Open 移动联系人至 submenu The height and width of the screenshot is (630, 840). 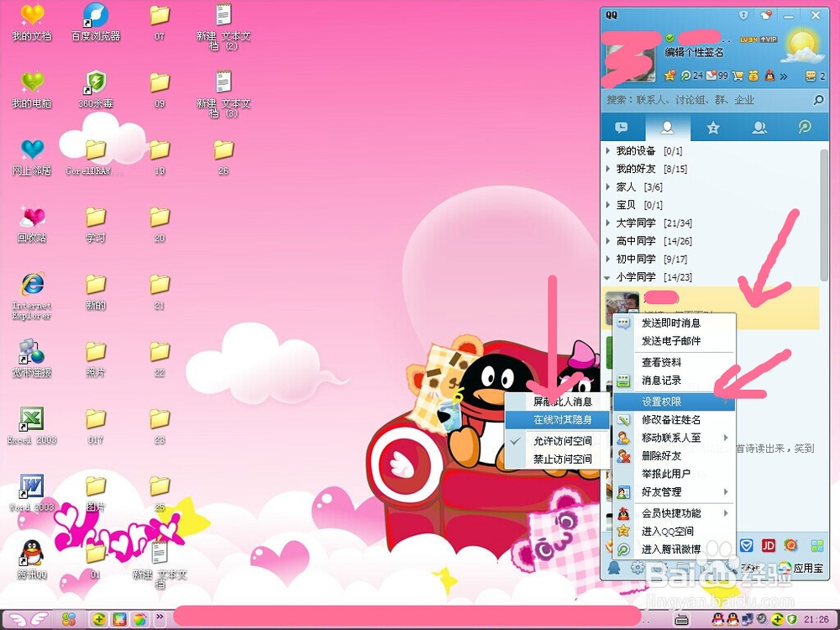point(674,438)
